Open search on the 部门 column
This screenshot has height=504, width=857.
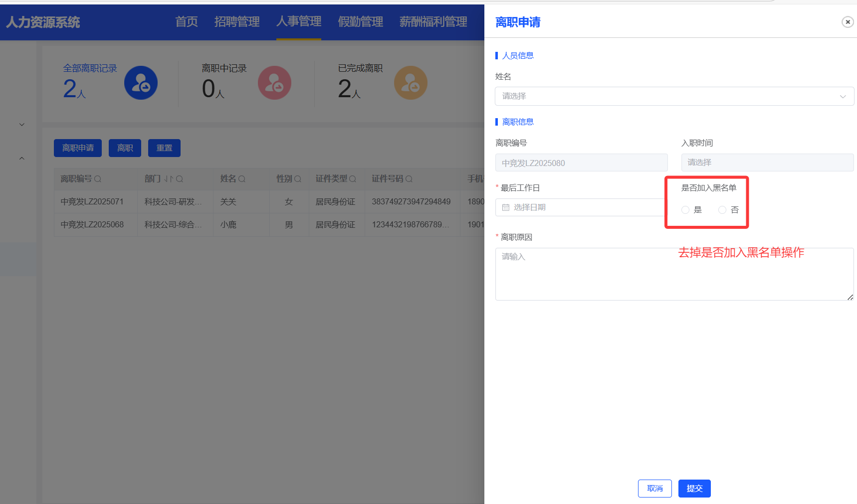(x=180, y=179)
